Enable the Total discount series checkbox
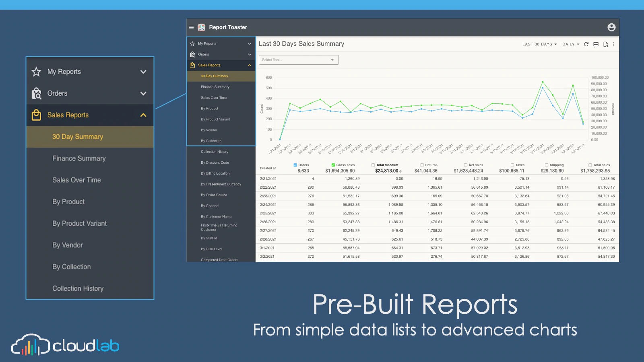Image resolution: width=644 pixels, height=362 pixels. click(373, 165)
